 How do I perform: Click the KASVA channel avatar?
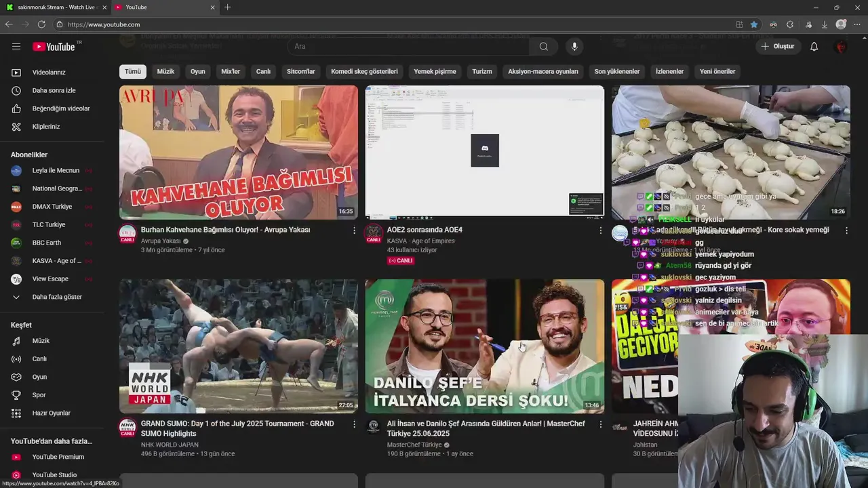click(x=374, y=232)
